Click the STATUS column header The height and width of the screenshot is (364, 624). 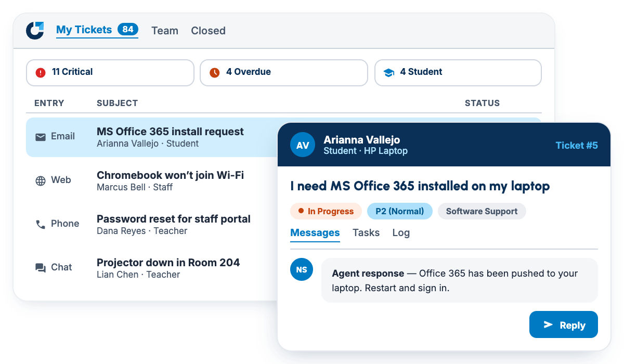[482, 103]
